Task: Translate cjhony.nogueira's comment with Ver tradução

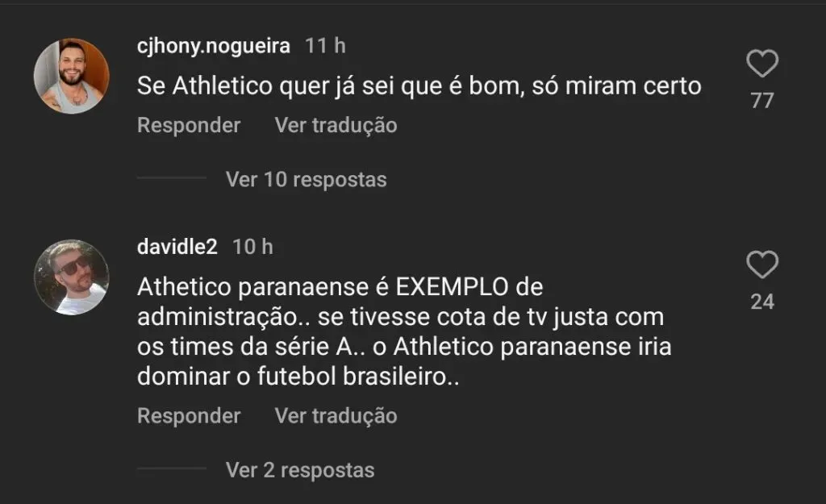Action: coord(336,126)
